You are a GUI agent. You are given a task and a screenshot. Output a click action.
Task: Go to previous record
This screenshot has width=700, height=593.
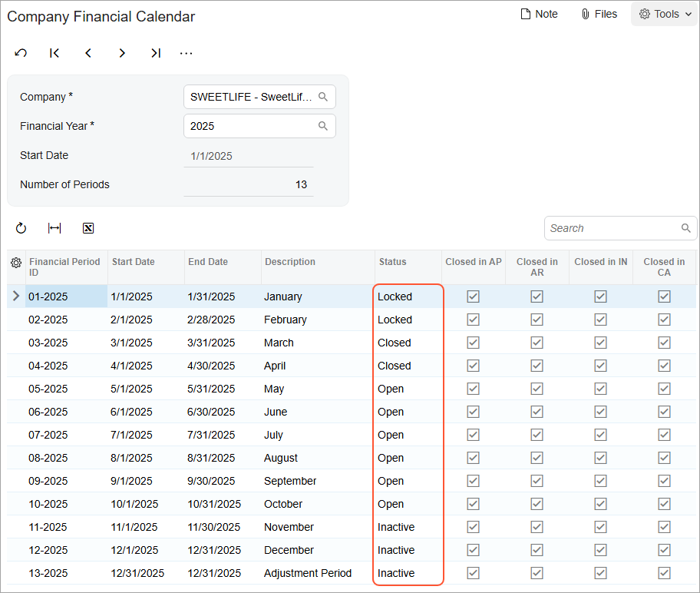click(x=88, y=53)
